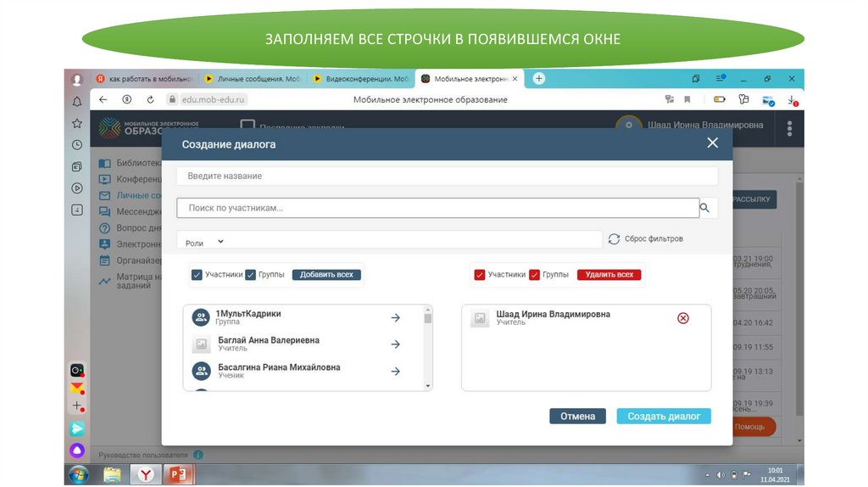Open File Explorer from the taskbar
The height and width of the screenshot is (487, 868).
(x=112, y=475)
